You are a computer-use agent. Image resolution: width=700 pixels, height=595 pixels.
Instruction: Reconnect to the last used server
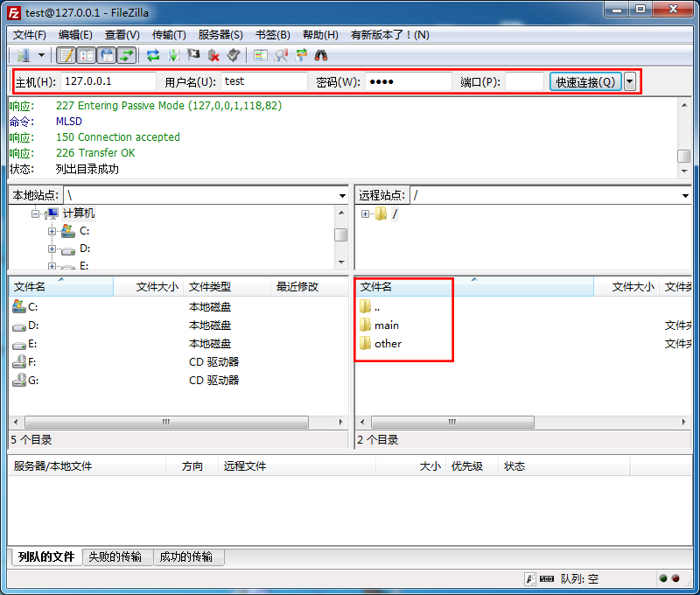pyautogui.click(x=234, y=55)
